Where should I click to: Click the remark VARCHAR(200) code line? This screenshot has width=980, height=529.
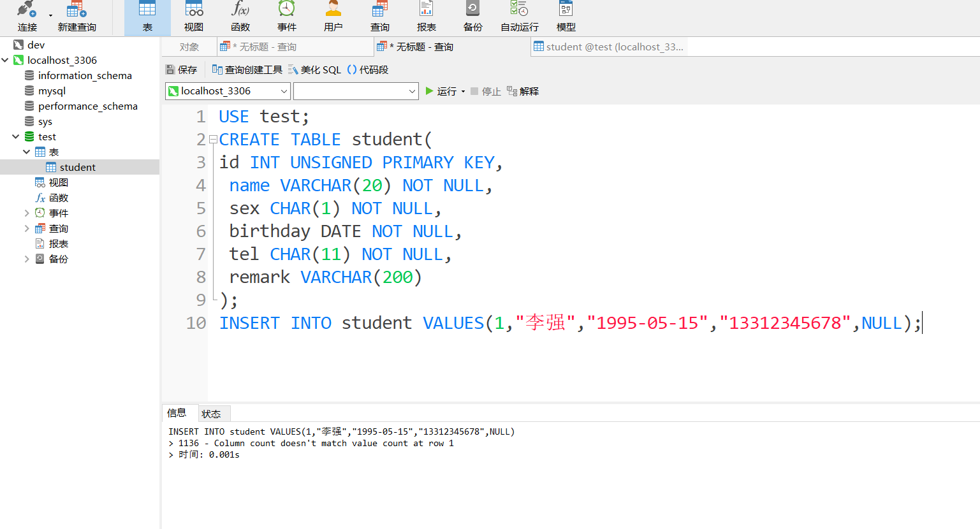325,277
